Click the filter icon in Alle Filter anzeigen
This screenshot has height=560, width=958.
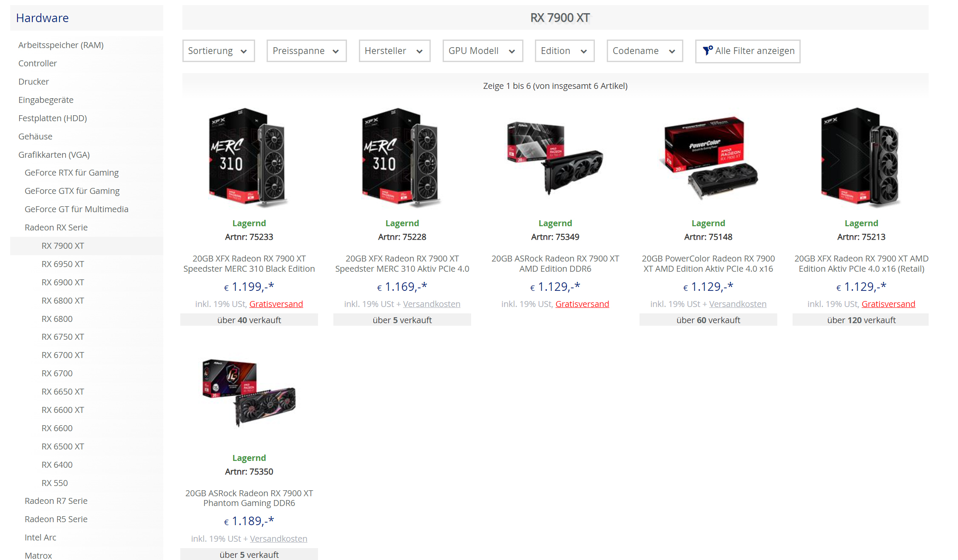click(708, 51)
